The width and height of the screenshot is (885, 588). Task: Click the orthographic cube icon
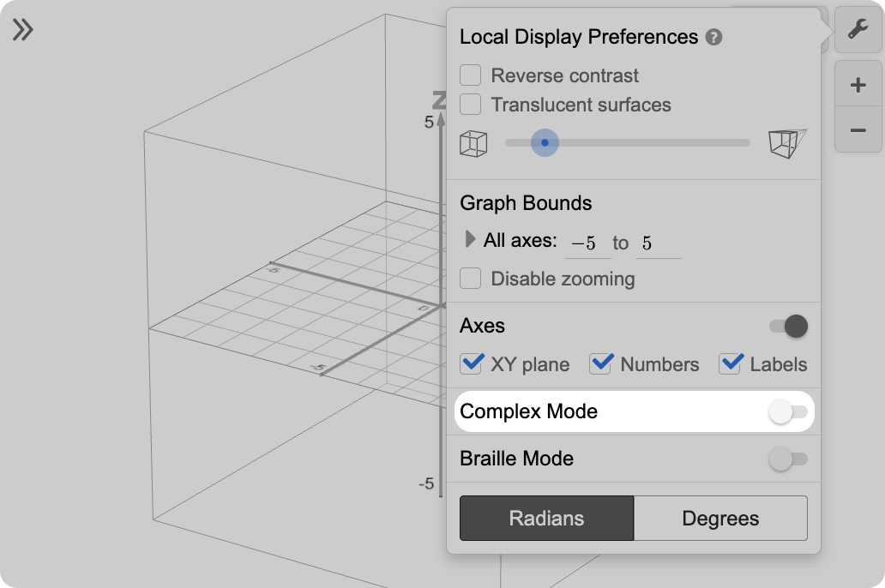click(473, 143)
